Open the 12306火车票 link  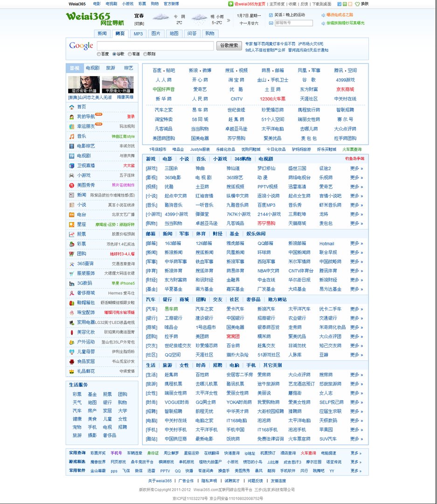tap(272, 99)
